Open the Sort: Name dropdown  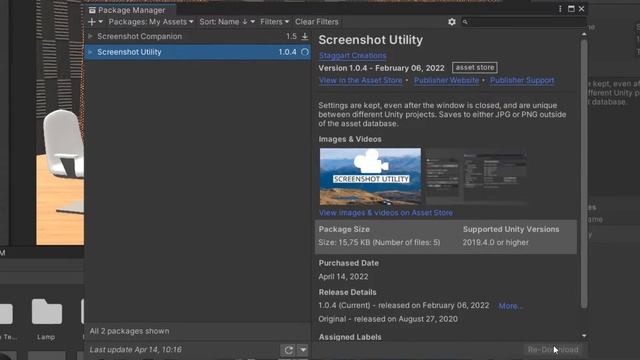227,22
